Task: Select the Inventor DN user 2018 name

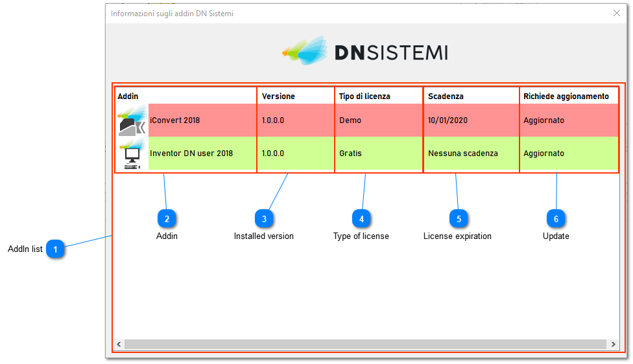Action: point(191,154)
